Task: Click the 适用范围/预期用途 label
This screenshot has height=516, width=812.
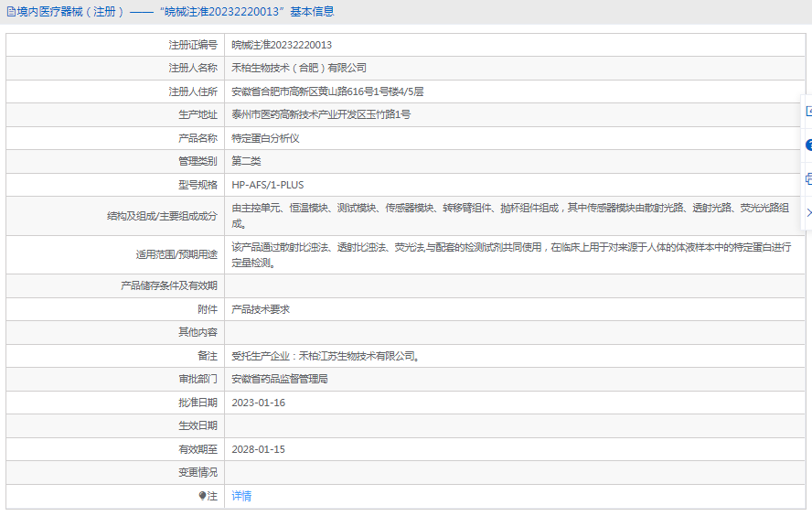Action: (x=176, y=254)
